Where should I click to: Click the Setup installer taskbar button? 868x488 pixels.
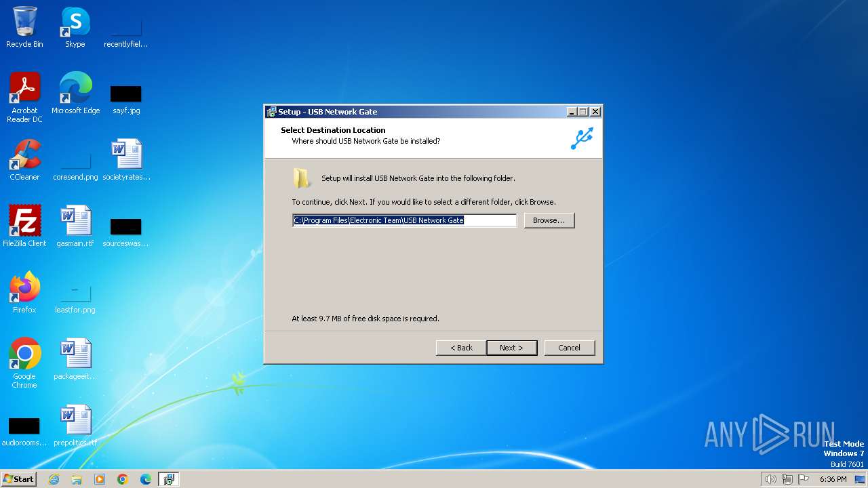[169, 479]
